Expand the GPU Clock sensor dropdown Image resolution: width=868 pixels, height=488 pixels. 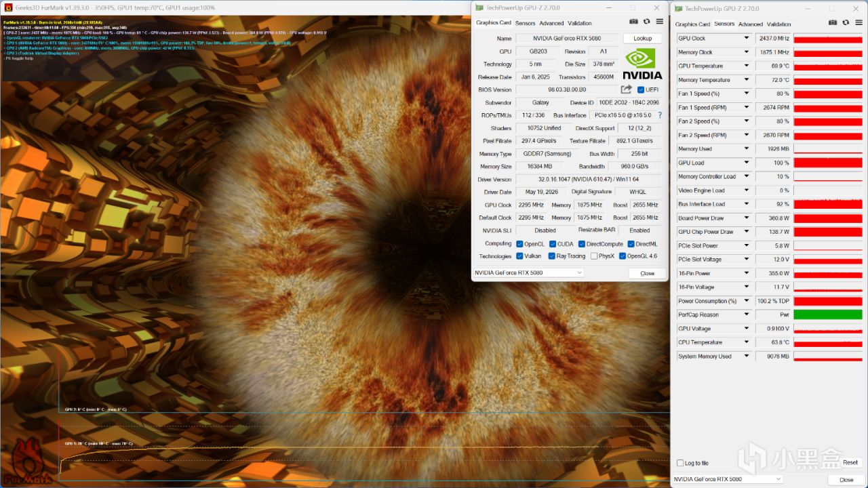click(747, 39)
